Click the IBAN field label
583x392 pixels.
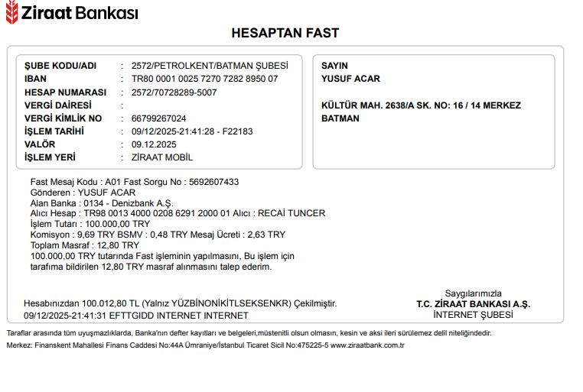[35, 79]
